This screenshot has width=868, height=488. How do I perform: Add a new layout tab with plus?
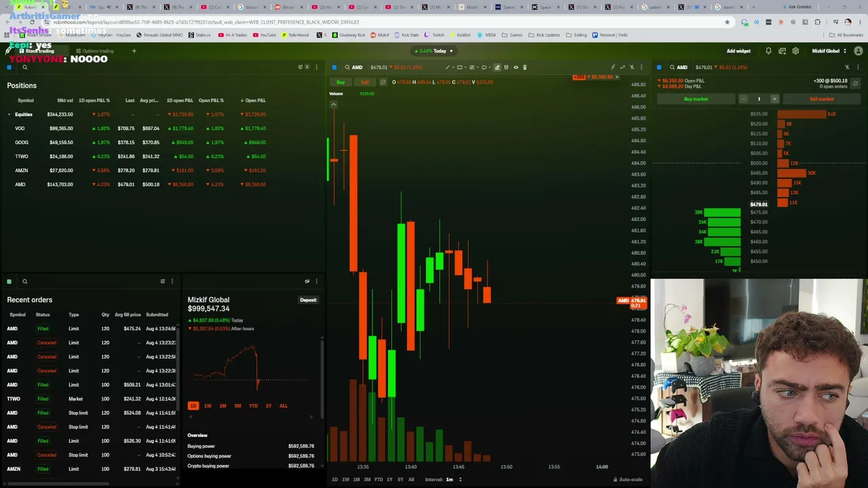click(134, 51)
